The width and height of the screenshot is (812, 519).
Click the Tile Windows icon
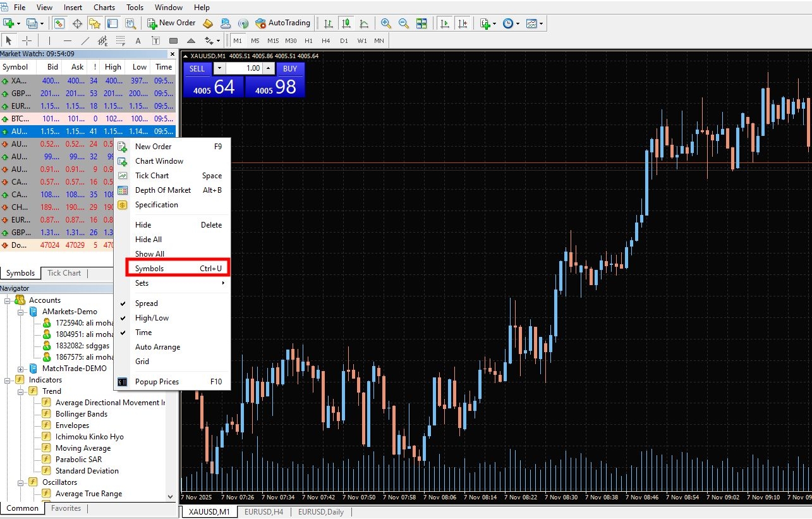point(421,23)
